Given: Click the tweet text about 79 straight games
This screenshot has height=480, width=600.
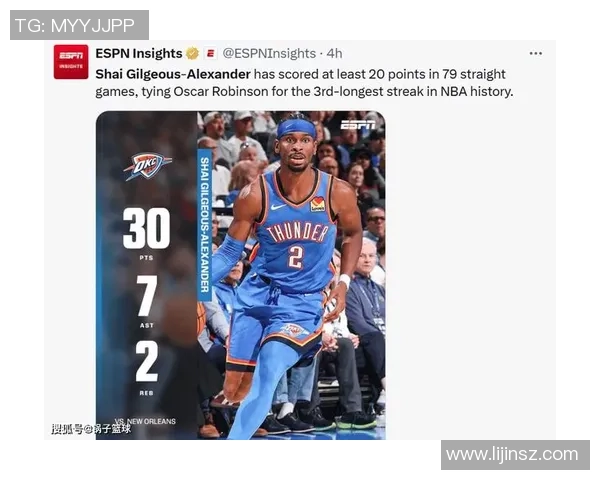Looking at the screenshot, I should coord(304,83).
